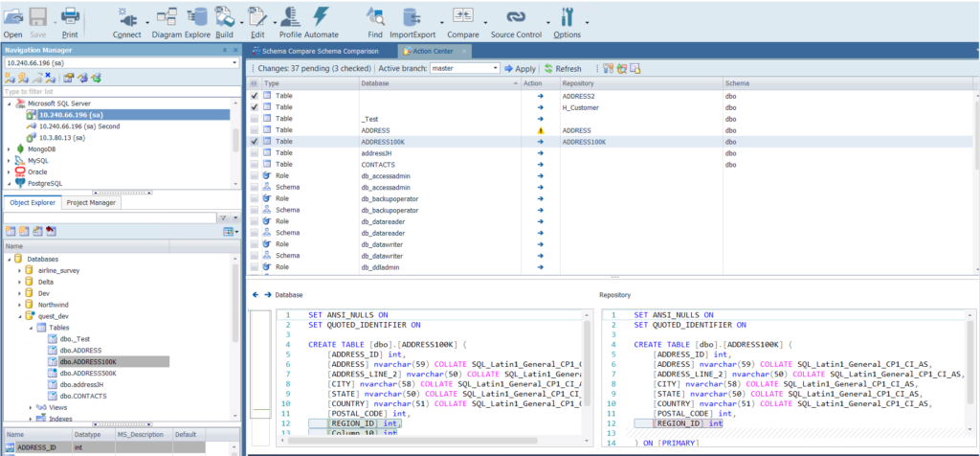Switch to the Project Manager tab

[91, 203]
